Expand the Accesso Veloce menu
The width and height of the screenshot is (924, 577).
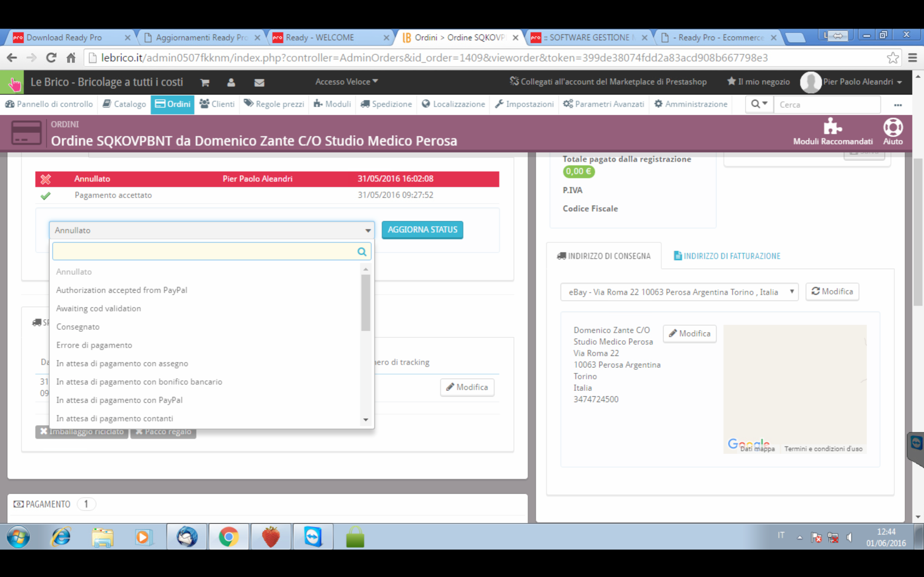346,82
